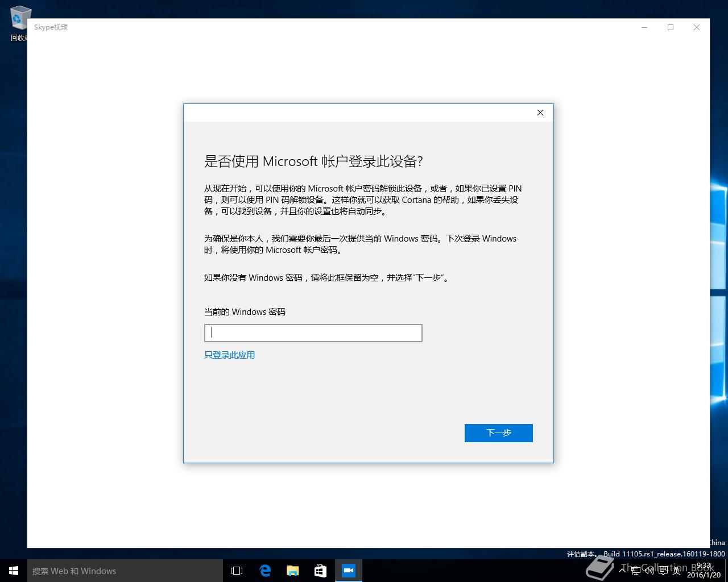
Task: Focus the current Windows password field
Action: 313,333
